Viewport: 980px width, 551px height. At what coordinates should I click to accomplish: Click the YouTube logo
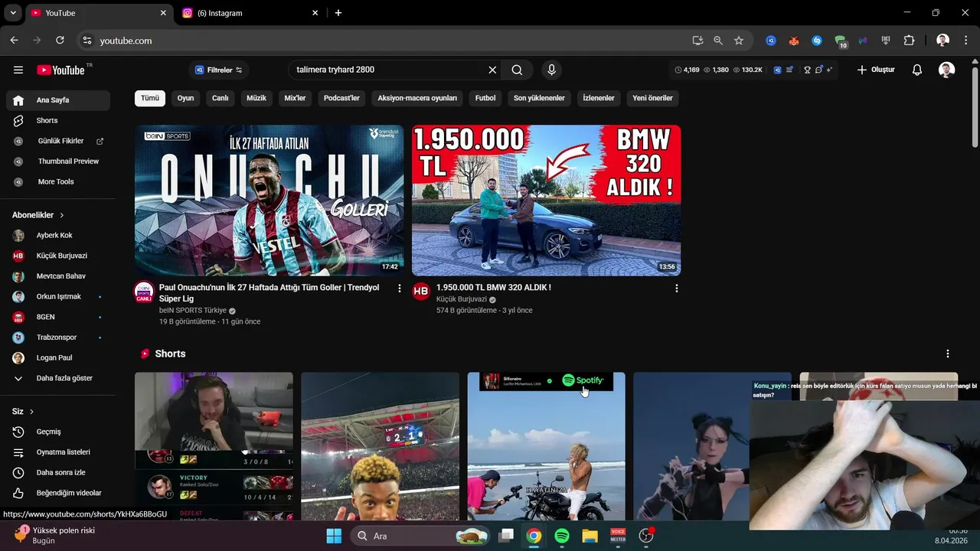pyautogui.click(x=61, y=70)
